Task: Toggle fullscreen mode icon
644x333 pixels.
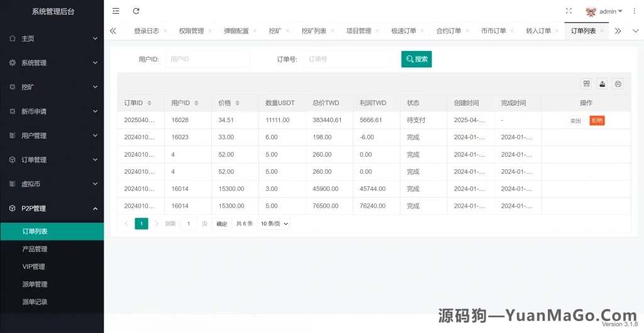Action: 569,11
